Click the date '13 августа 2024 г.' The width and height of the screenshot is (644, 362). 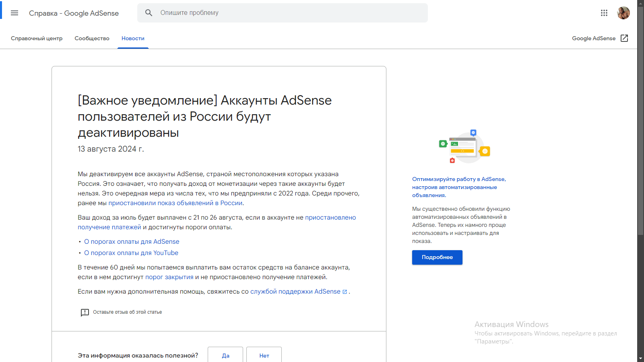coord(111,149)
